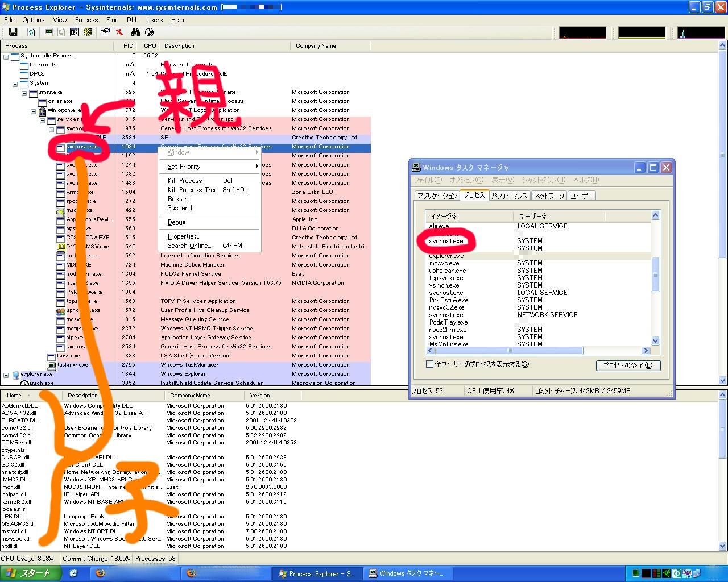
Task: Collapse the explorer.exe tree node
Action: click(6, 374)
